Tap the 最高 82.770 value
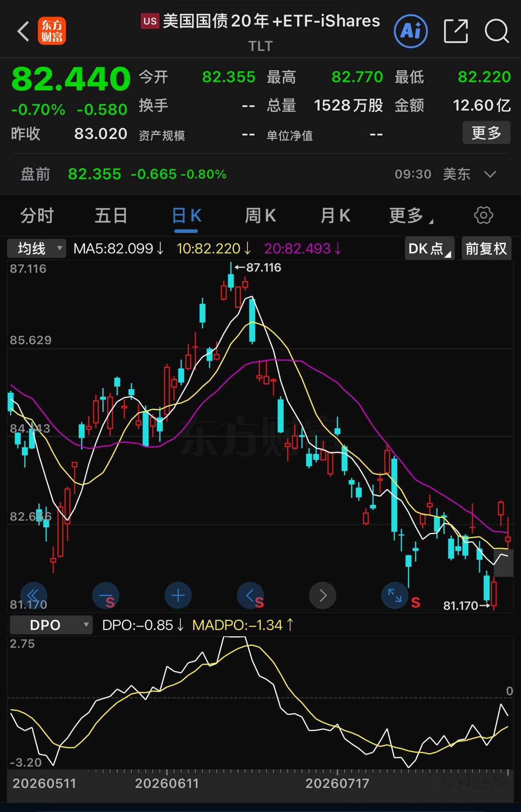 pyautogui.click(x=357, y=77)
